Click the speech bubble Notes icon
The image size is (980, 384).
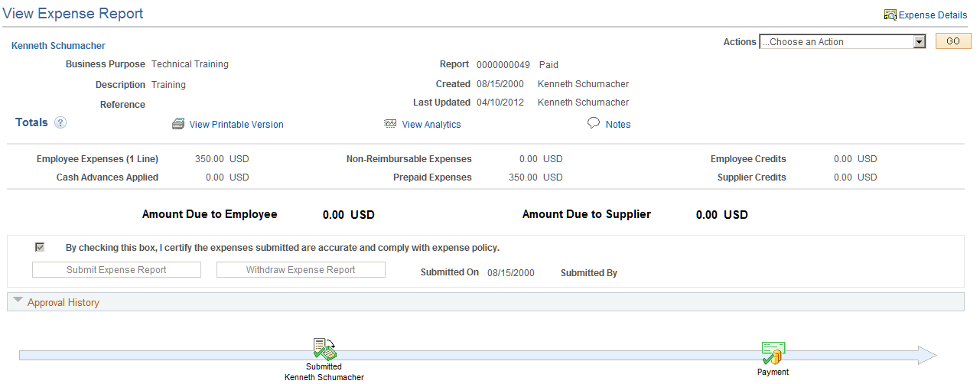(594, 123)
